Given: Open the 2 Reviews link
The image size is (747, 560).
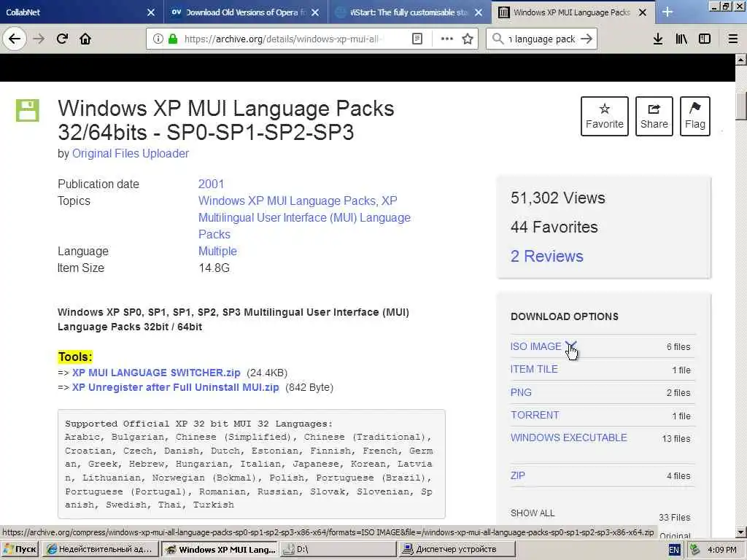Looking at the screenshot, I should pyautogui.click(x=547, y=256).
